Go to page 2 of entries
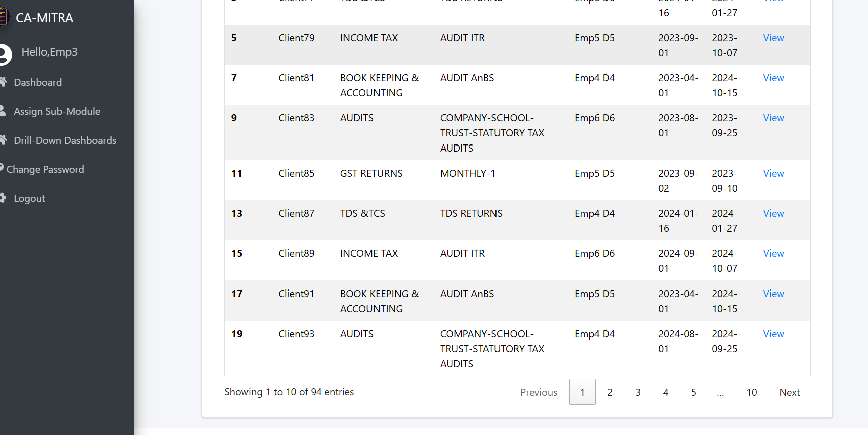The height and width of the screenshot is (435, 868). click(610, 392)
